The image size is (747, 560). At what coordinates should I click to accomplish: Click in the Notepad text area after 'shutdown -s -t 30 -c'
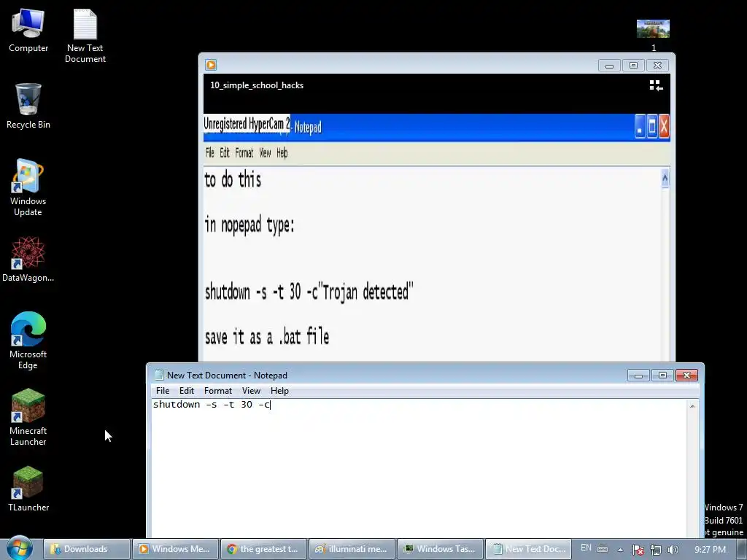271,405
